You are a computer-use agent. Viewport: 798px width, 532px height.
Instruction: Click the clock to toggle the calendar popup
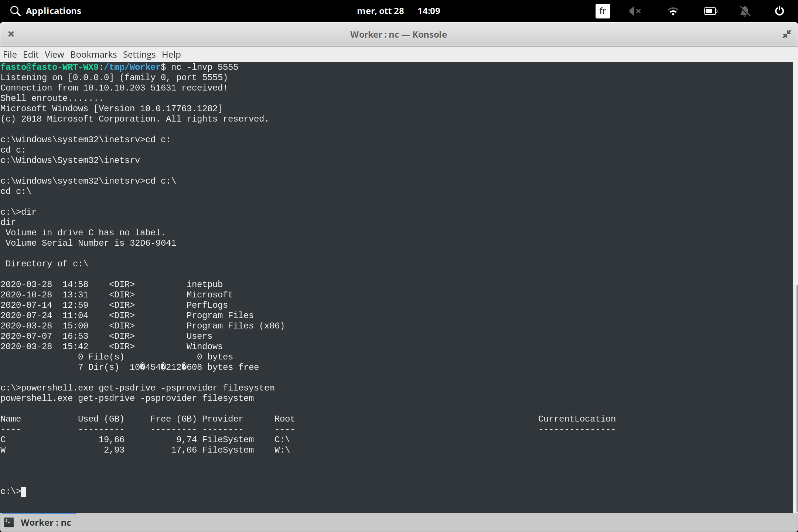coord(429,11)
